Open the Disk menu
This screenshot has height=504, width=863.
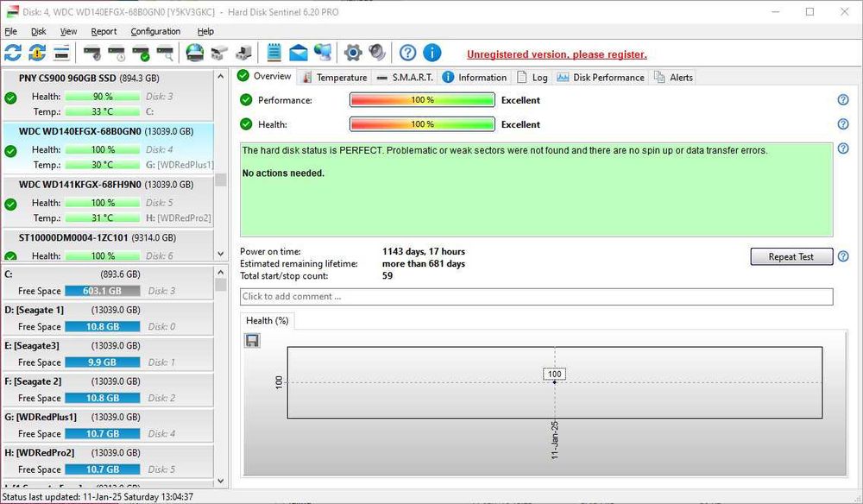(39, 31)
